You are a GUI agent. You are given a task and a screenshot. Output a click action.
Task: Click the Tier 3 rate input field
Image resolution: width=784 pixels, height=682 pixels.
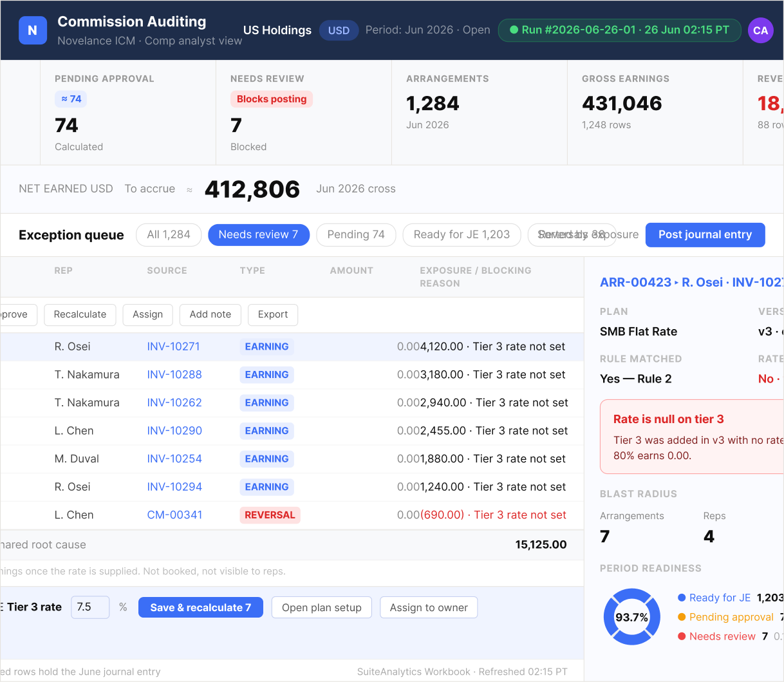(89, 607)
